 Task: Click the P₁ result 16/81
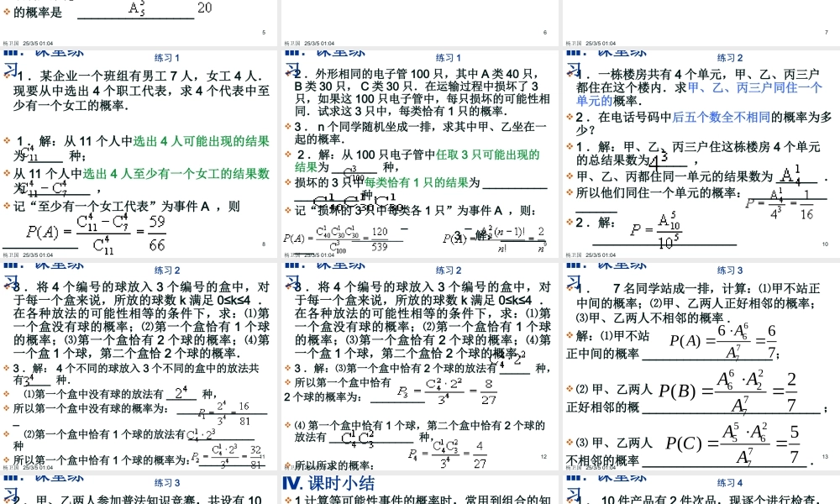[x=244, y=414]
